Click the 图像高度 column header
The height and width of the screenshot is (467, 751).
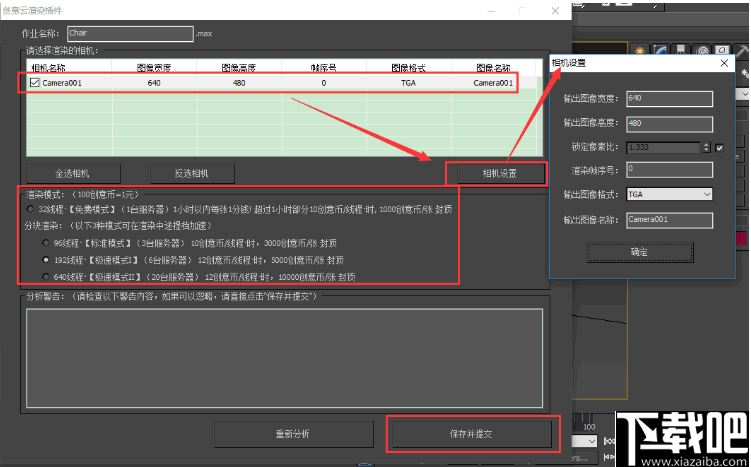239,68
